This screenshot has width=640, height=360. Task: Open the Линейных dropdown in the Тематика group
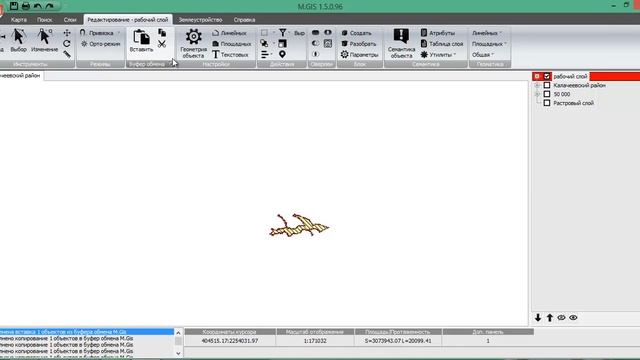(x=487, y=33)
